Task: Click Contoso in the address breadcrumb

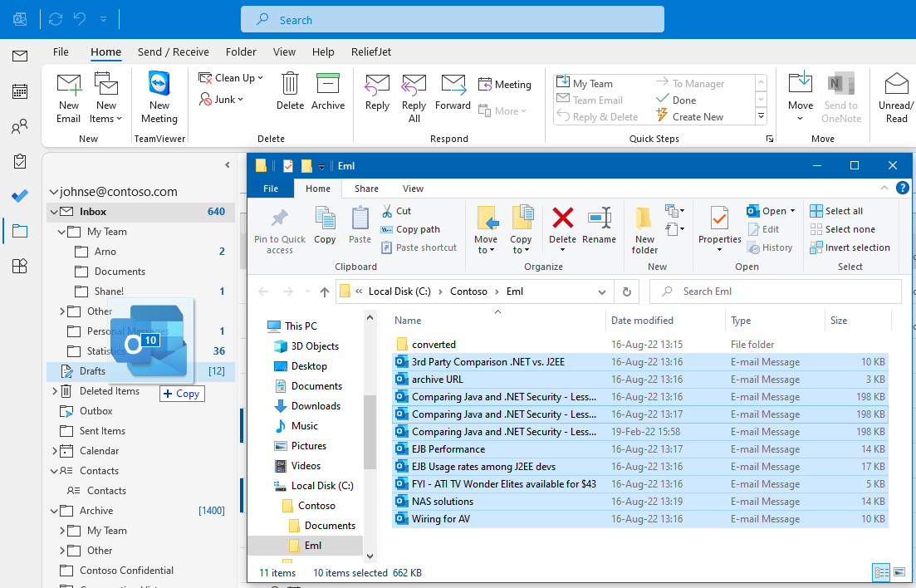Action: tap(468, 291)
